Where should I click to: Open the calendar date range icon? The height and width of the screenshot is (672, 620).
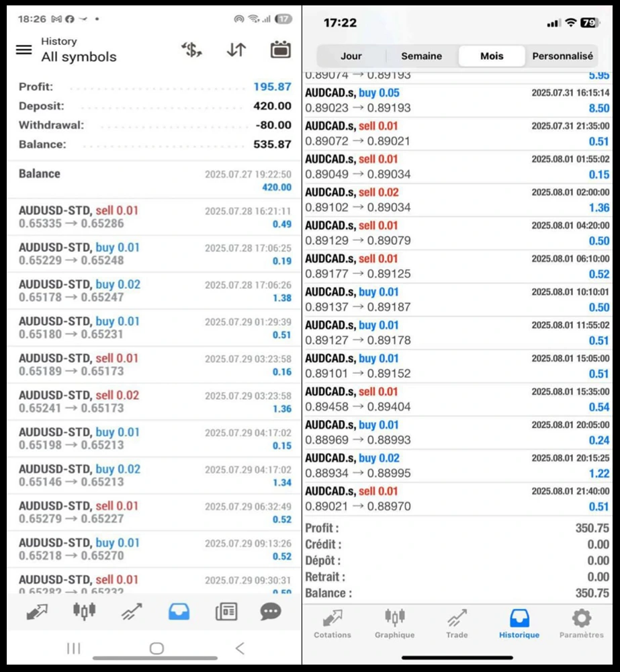(280, 50)
